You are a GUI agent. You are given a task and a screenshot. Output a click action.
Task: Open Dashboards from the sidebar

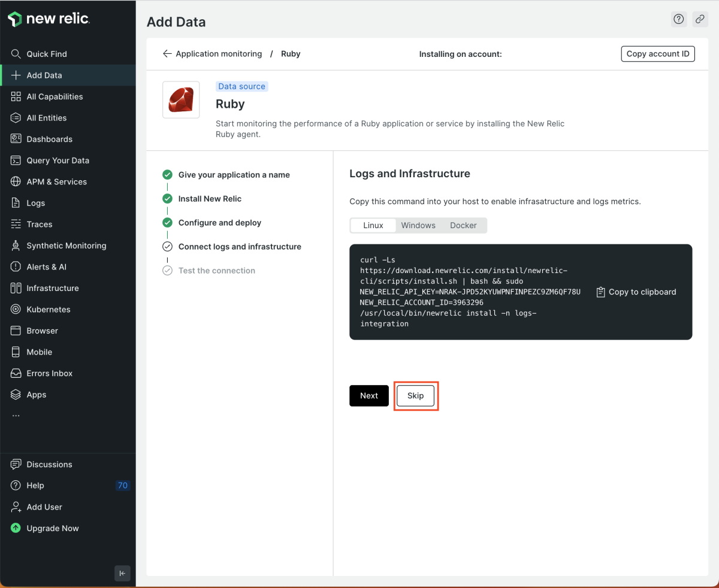[x=49, y=139]
